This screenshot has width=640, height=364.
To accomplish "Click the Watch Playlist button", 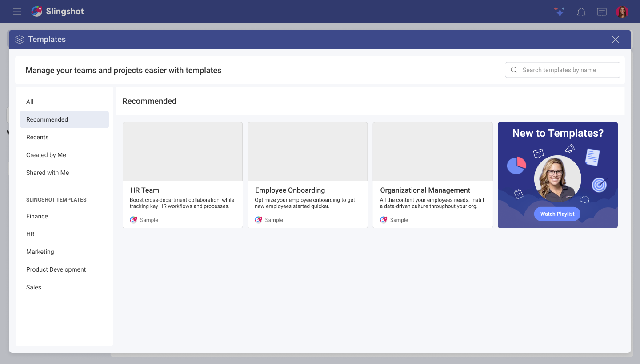I will (x=557, y=214).
